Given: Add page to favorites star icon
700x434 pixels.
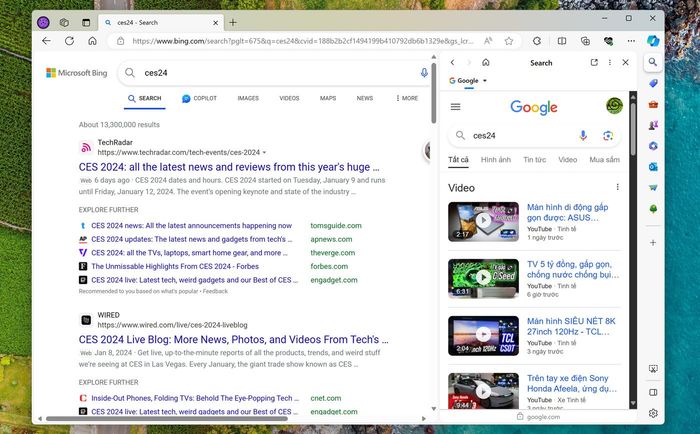Looking at the screenshot, I should coord(508,41).
